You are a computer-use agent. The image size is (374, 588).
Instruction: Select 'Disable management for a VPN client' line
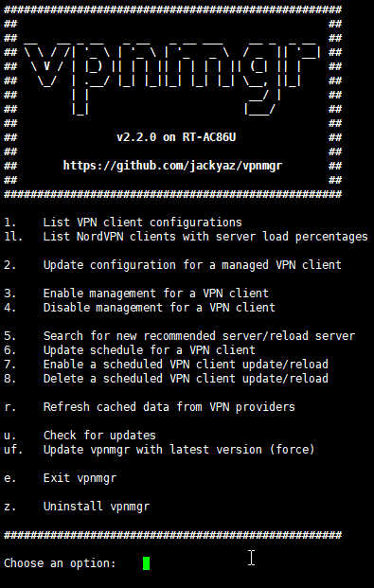click(x=159, y=308)
